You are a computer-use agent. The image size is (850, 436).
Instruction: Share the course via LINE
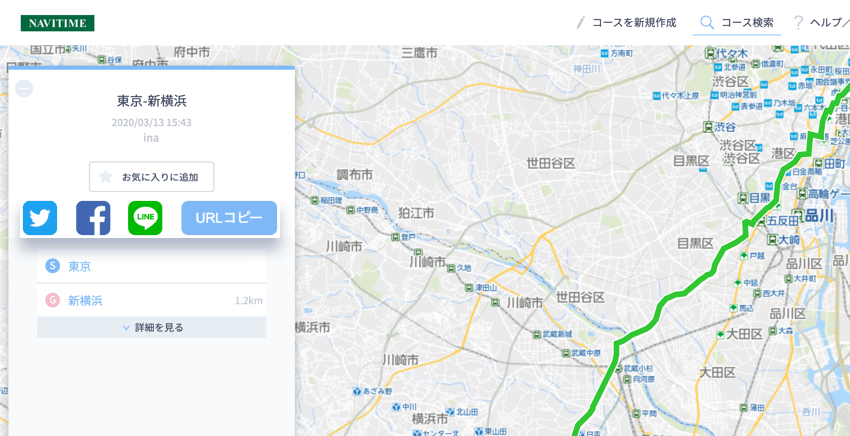click(x=145, y=218)
